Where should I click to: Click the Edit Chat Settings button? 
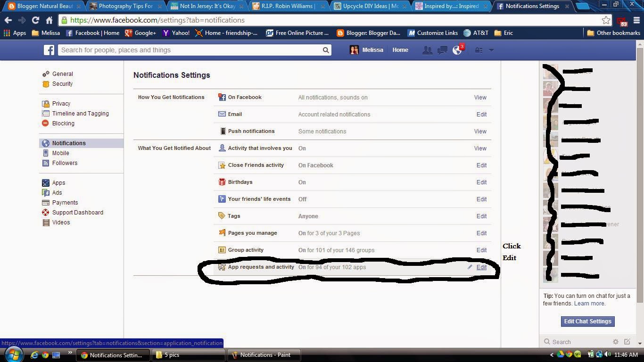coord(587,321)
